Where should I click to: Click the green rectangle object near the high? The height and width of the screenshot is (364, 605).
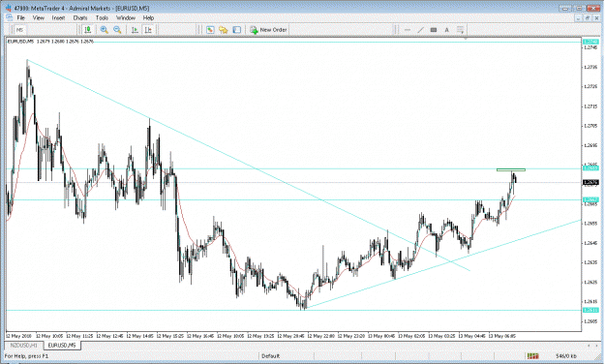[511, 169]
